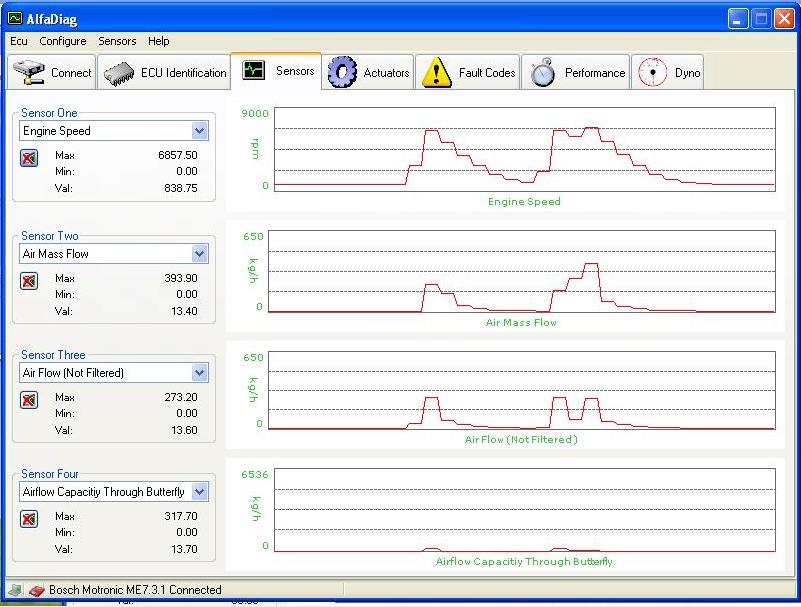Screen dimensions: 801x607
Task: Click the Actuators gear icon
Action: pos(342,72)
